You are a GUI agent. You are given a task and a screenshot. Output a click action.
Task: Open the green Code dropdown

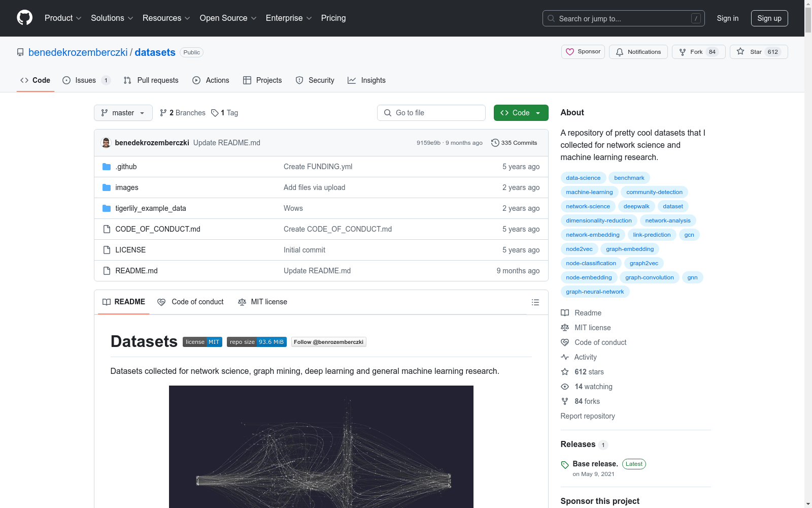521,113
